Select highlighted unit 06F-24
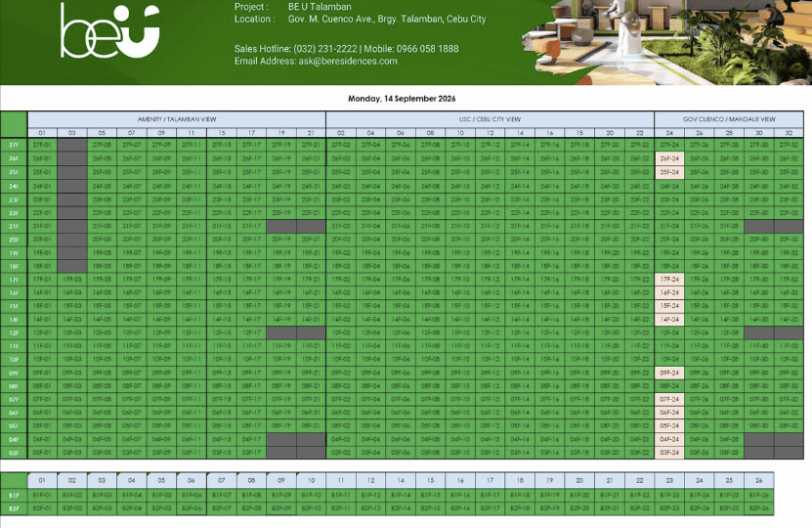The width and height of the screenshot is (812, 528). point(669,413)
